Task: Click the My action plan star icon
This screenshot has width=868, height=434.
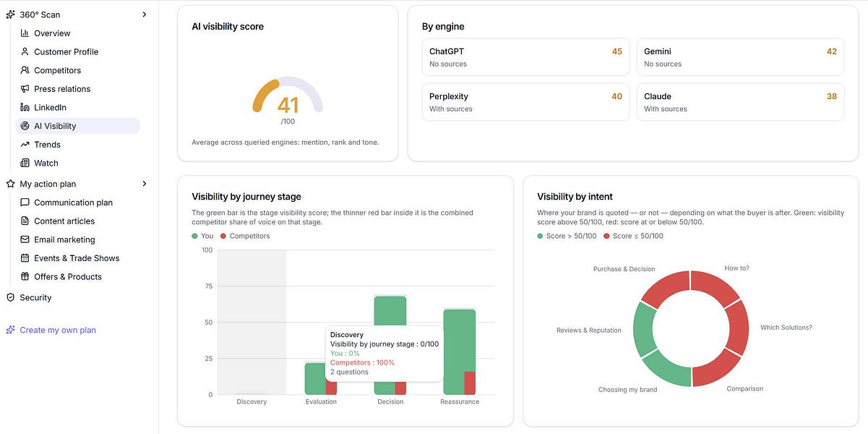Action: [10, 184]
